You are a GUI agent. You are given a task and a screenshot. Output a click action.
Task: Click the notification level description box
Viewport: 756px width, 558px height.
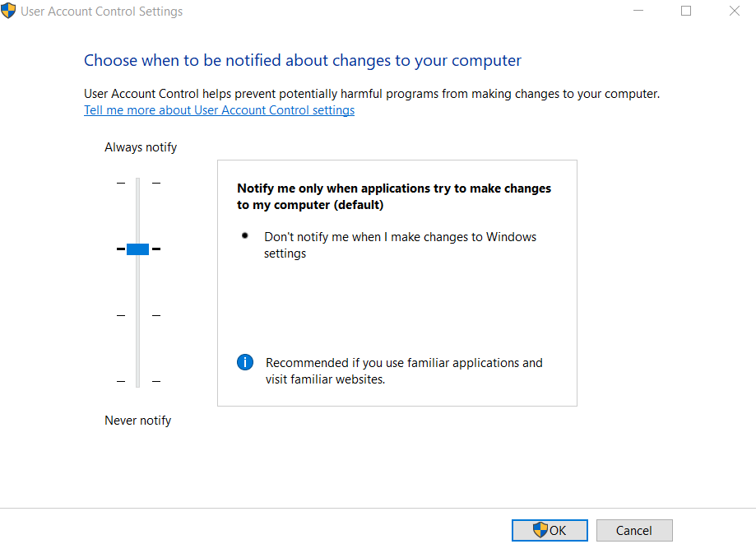click(x=397, y=283)
